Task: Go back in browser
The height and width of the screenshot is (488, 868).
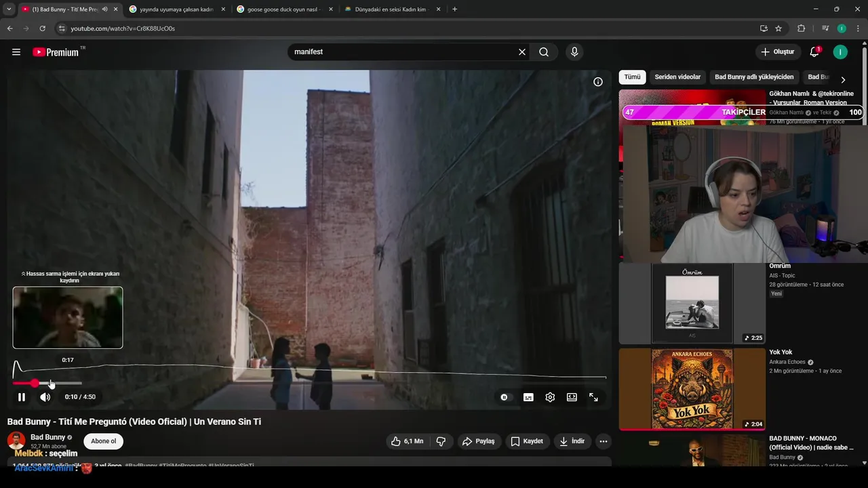Action: point(9,28)
